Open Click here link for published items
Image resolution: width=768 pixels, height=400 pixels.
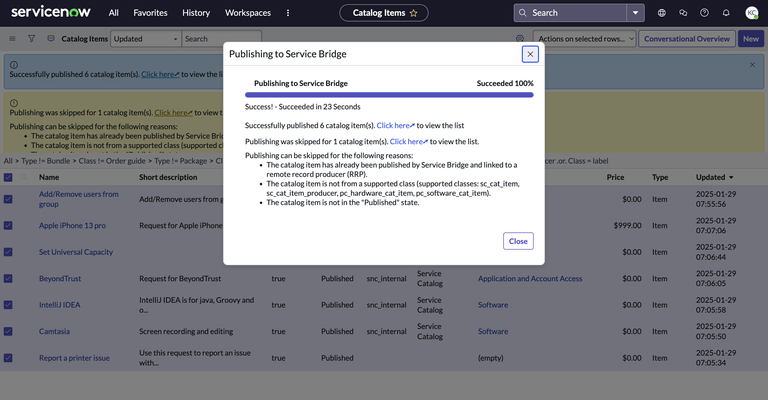click(395, 125)
